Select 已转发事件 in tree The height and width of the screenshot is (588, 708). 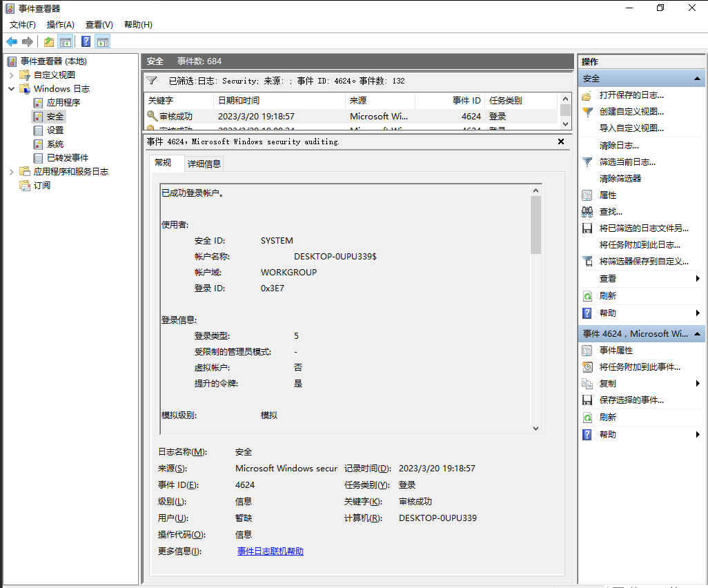pyautogui.click(x=67, y=157)
